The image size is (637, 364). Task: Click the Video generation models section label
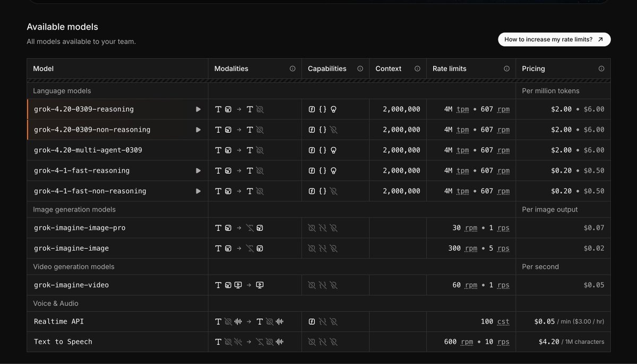[74, 267]
